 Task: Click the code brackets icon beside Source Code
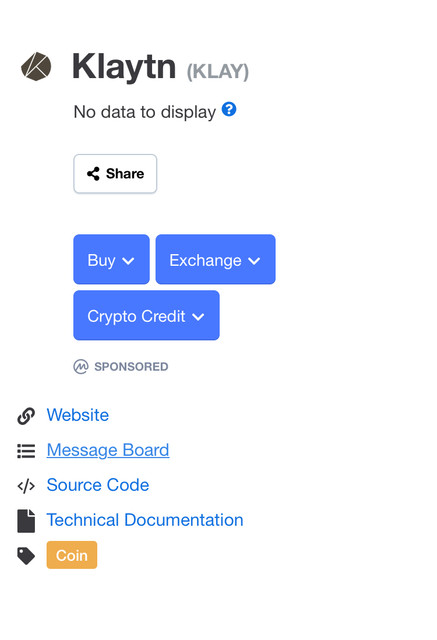26,486
